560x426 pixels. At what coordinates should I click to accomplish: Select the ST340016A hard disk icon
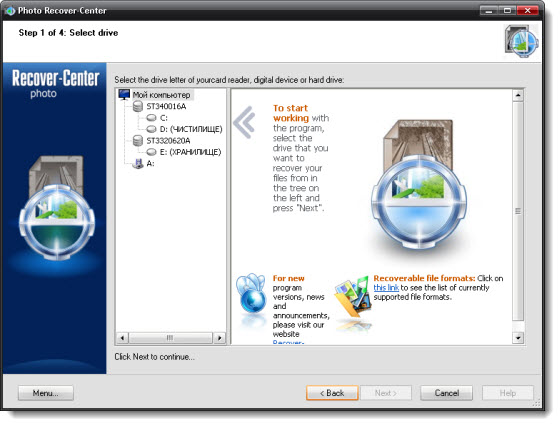[138, 106]
